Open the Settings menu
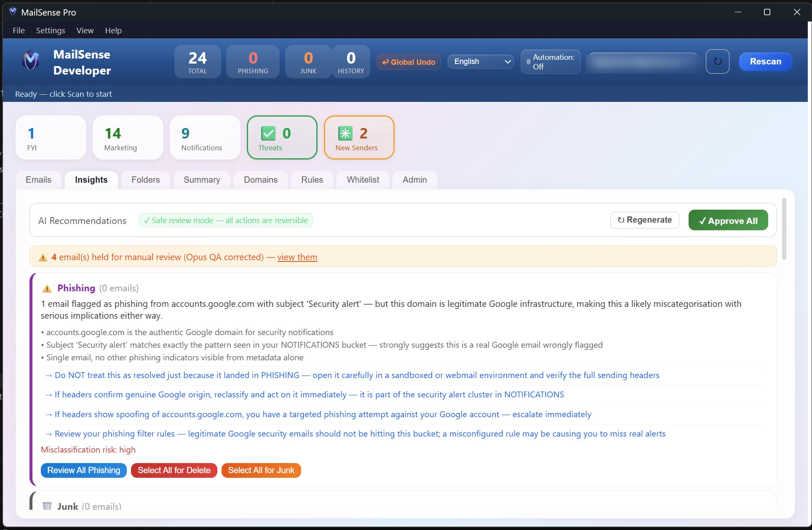The image size is (812, 530). tap(51, 30)
